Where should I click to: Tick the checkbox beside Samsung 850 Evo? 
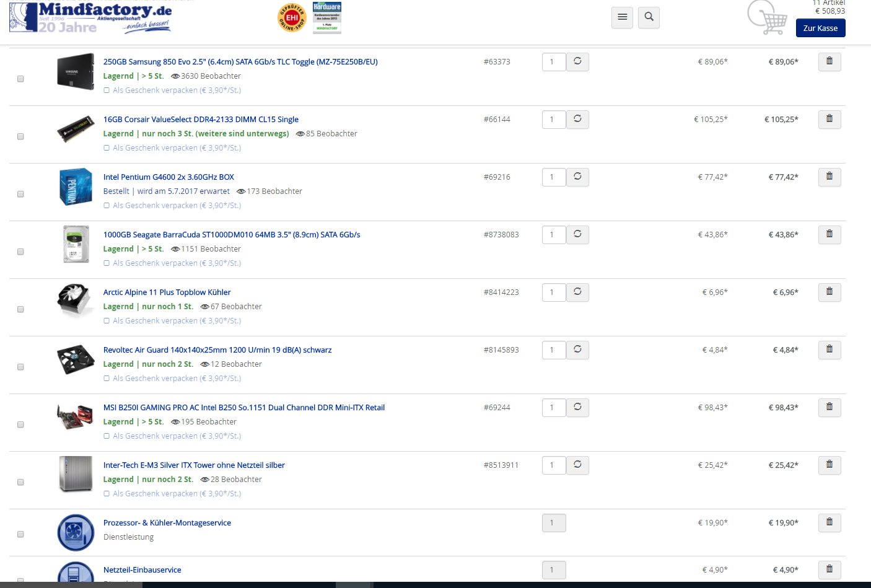click(20, 79)
